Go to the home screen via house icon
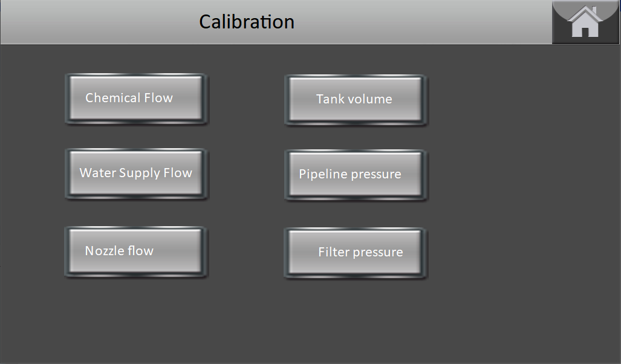 click(x=585, y=22)
